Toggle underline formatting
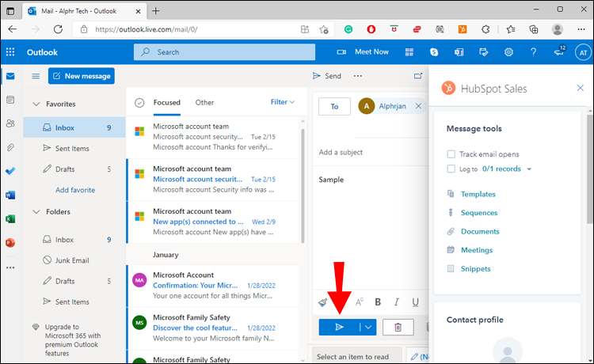This screenshot has height=364, width=594. tap(415, 302)
